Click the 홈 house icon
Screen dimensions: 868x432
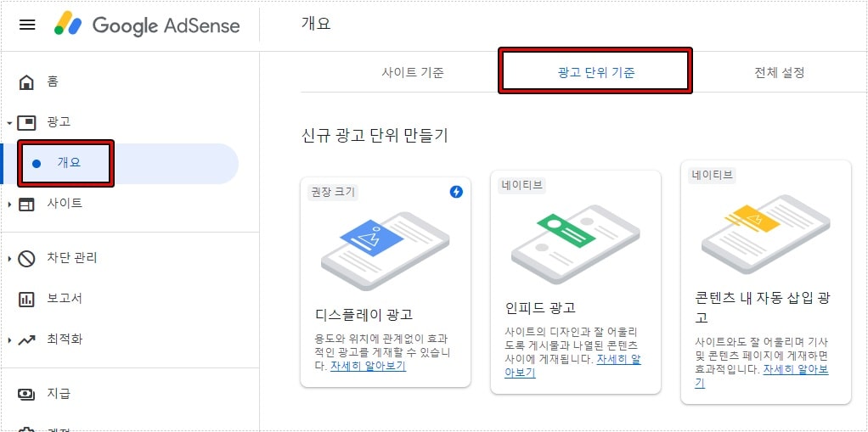(x=27, y=82)
